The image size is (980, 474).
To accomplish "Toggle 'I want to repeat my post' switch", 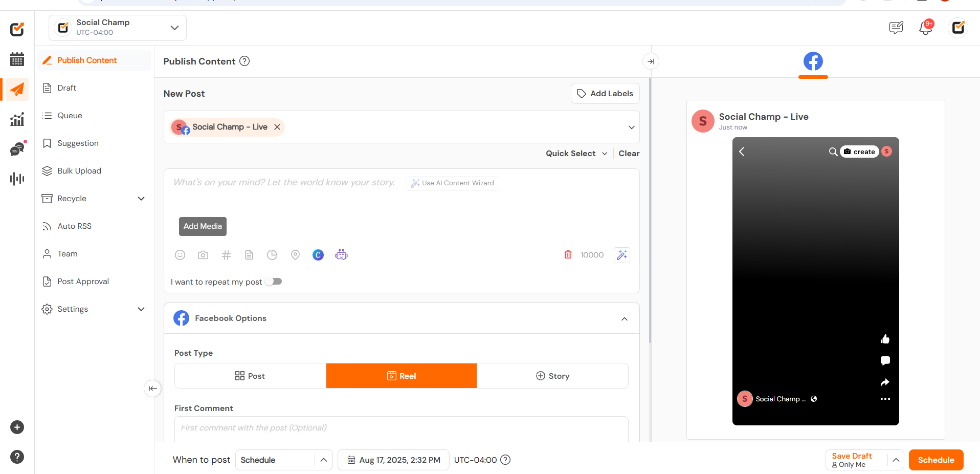I will pos(274,282).
